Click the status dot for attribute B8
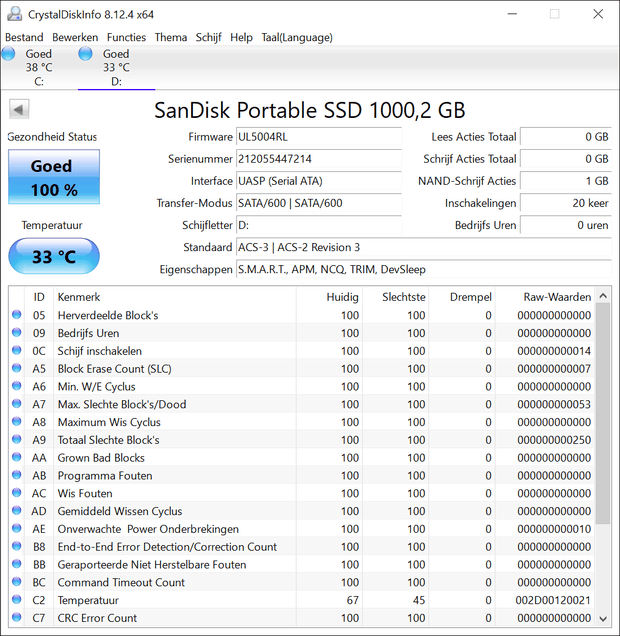Screen dimensions: 620x636 [17, 546]
